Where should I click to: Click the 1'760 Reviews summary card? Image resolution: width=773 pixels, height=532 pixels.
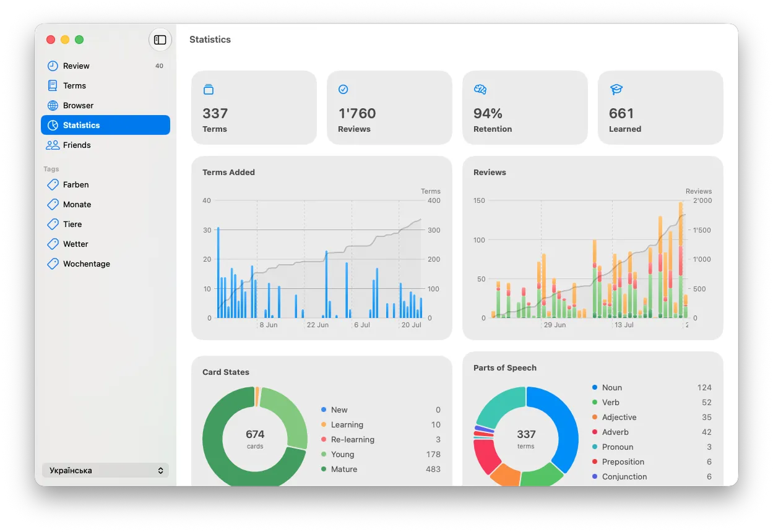pyautogui.click(x=389, y=108)
